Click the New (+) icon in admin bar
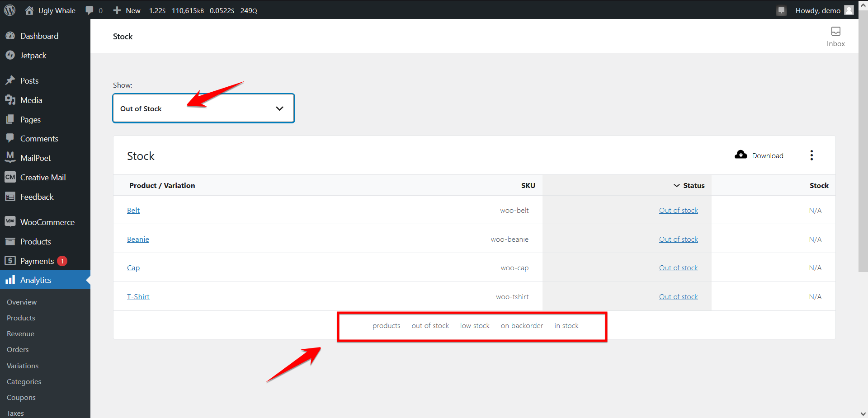 pyautogui.click(x=117, y=10)
